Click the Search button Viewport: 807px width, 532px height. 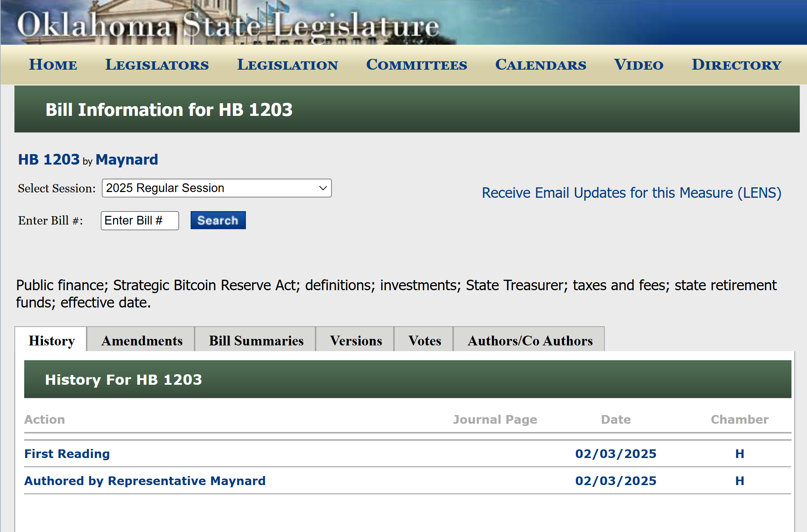click(x=218, y=220)
